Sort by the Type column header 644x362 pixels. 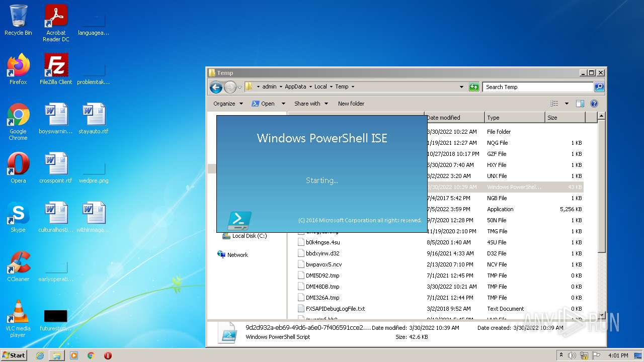click(x=515, y=118)
